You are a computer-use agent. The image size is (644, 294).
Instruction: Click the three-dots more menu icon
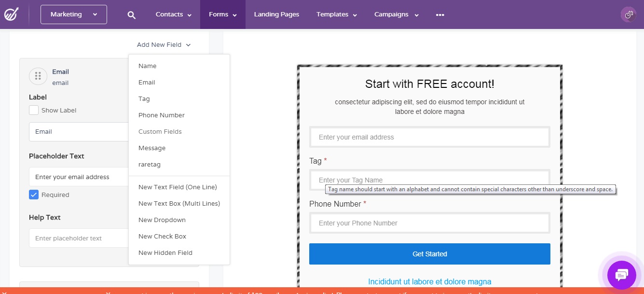439,15
